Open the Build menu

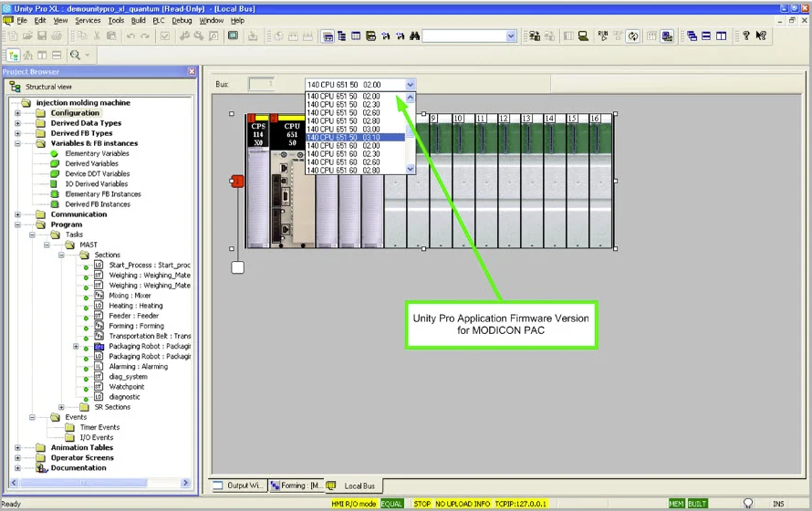[x=139, y=20]
